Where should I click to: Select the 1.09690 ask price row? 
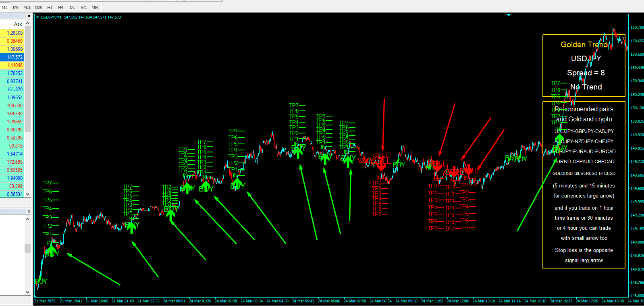point(12,49)
